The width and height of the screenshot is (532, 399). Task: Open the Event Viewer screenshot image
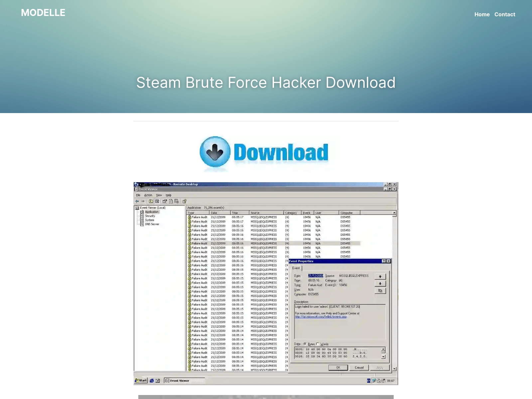point(266,284)
